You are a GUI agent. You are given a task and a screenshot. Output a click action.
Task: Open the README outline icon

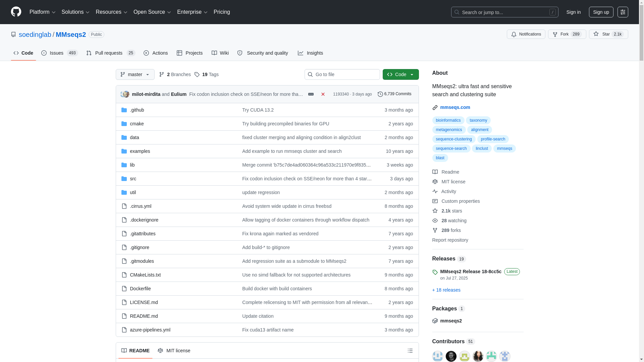pyautogui.click(x=410, y=351)
